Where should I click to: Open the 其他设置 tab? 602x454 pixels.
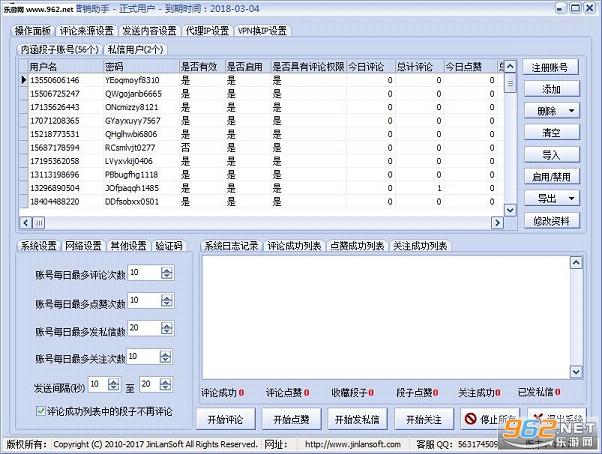click(x=128, y=246)
